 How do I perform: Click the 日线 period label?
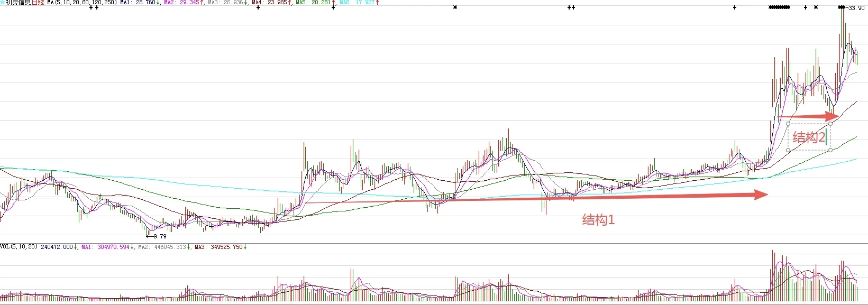pos(38,3)
